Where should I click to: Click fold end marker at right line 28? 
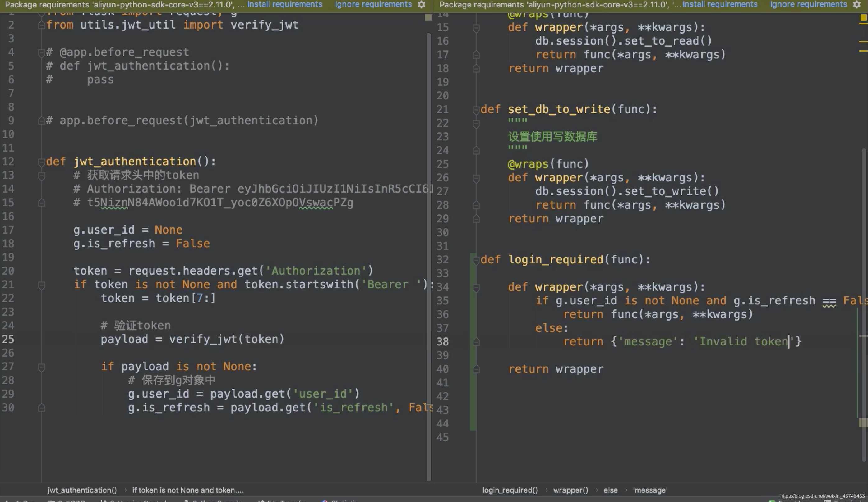pos(476,205)
